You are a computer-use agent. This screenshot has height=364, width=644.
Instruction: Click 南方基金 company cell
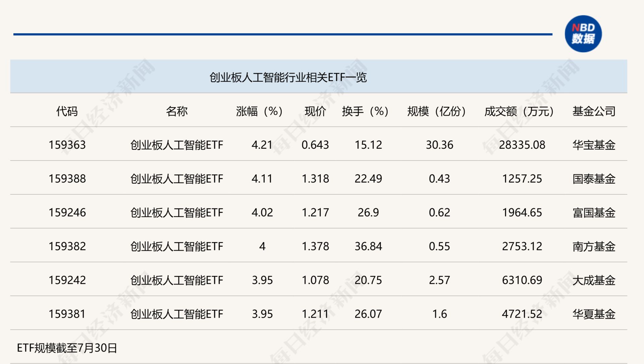click(x=594, y=246)
